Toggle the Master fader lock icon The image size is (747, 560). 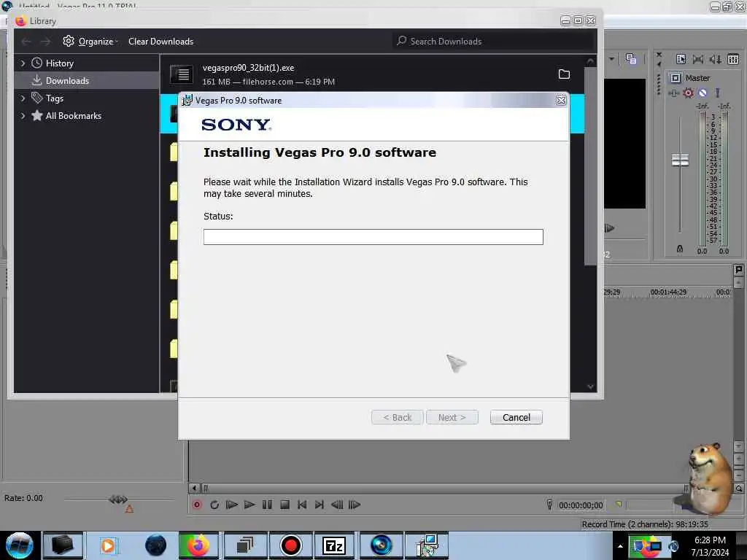coord(680,249)
